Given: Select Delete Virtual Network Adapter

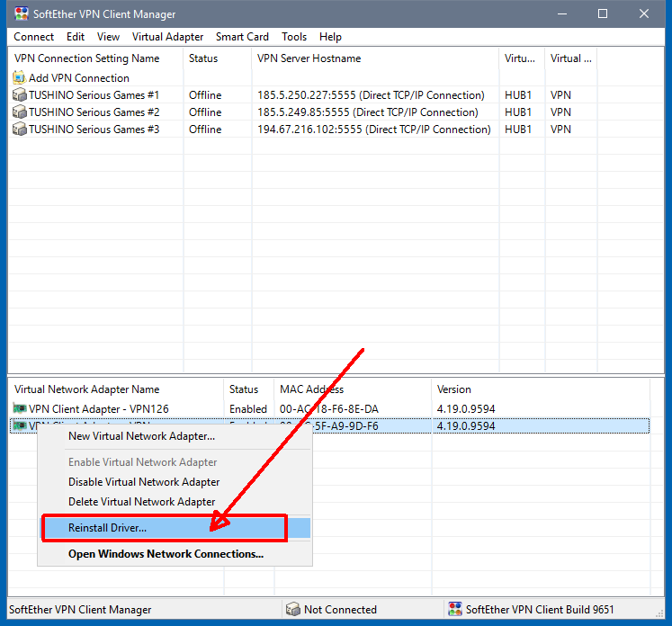Looking at the screenshot, I should (142, 502).
